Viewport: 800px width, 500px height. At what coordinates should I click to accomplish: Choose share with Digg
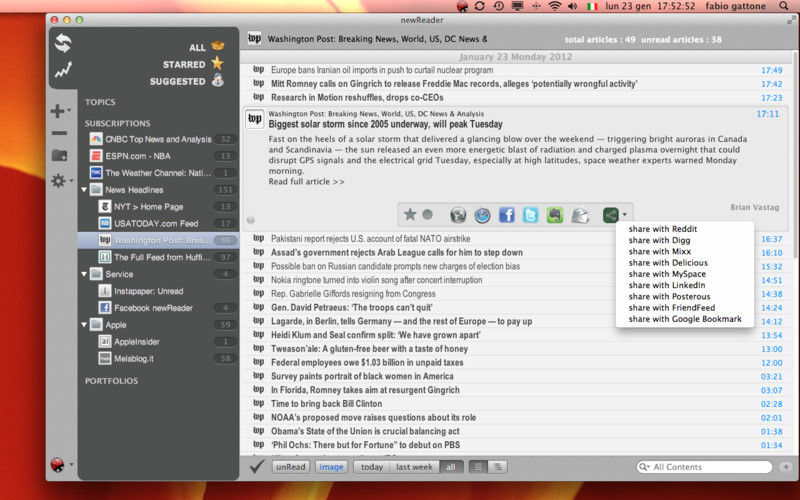tap(659, 240)
